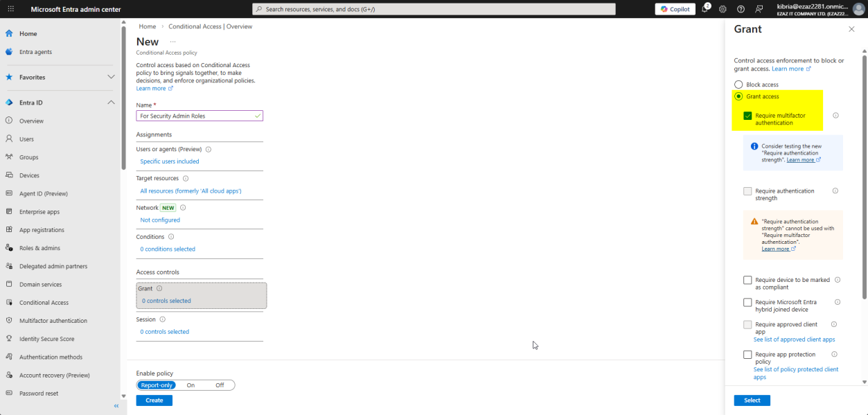The image size is (868, 415).
Task: Open the ellipsis menu next to New
Action: [x=173, y=42]
